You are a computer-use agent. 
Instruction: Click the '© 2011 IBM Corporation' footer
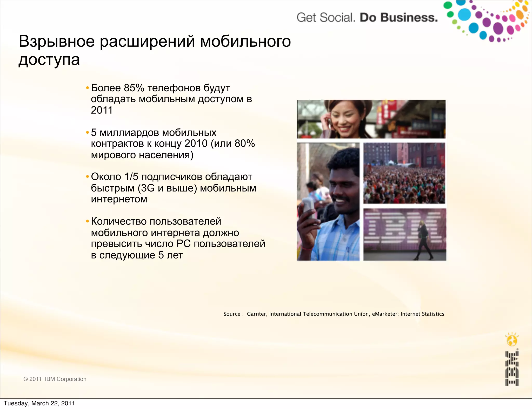pyautogui.click(x=55, y=379)
